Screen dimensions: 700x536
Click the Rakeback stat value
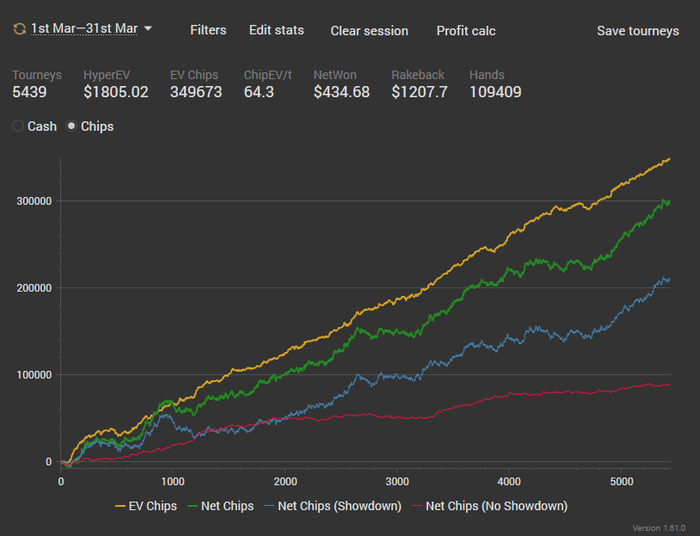[x=419, y=92]
